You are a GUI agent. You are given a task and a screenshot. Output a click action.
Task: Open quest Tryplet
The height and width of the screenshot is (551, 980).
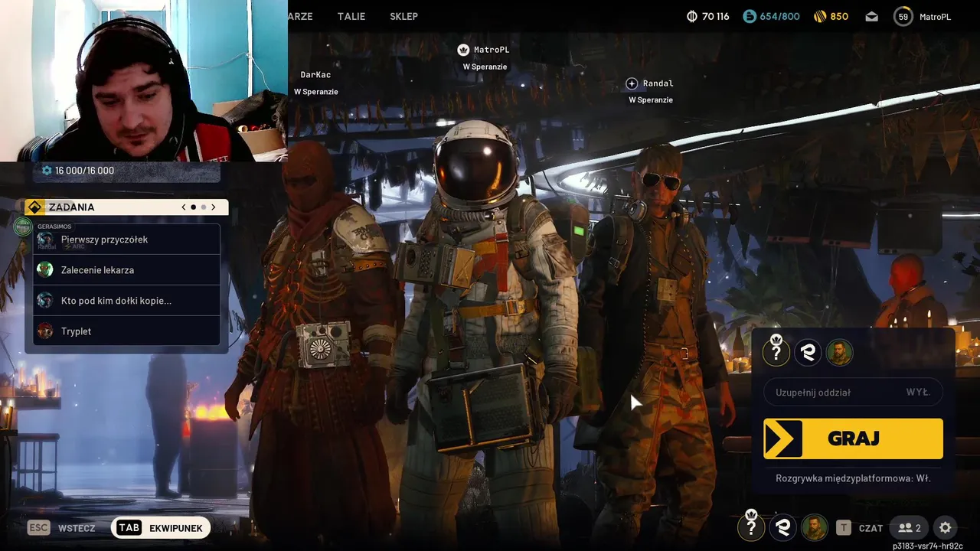(x=127, y=331)
